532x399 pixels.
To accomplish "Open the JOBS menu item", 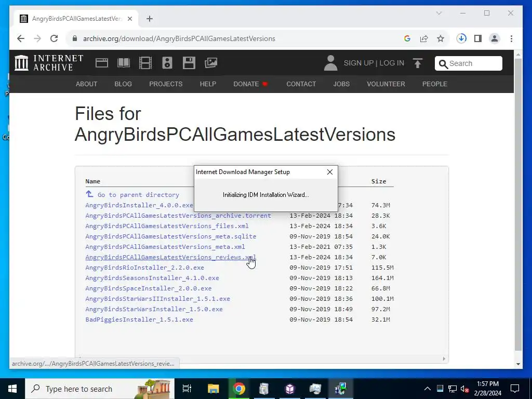I will coord(341,84).
